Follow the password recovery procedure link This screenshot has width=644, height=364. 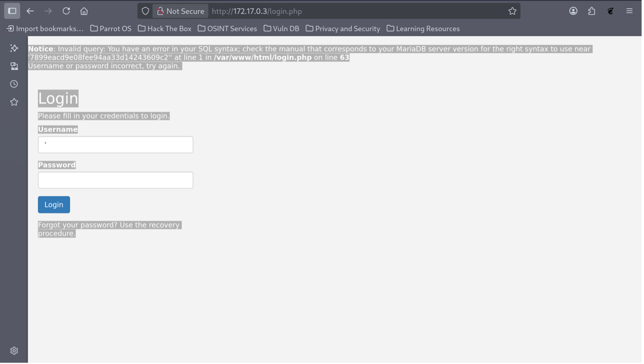pos(109,229)
